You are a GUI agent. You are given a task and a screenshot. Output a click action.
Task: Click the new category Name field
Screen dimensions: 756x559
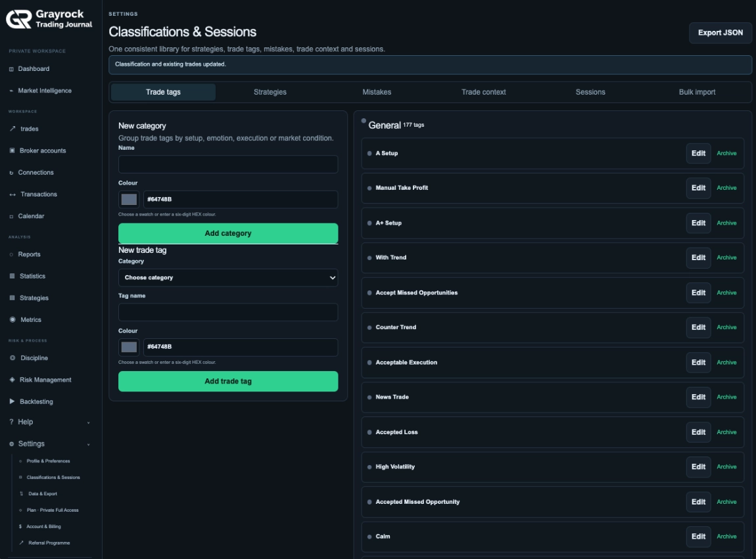228,164
